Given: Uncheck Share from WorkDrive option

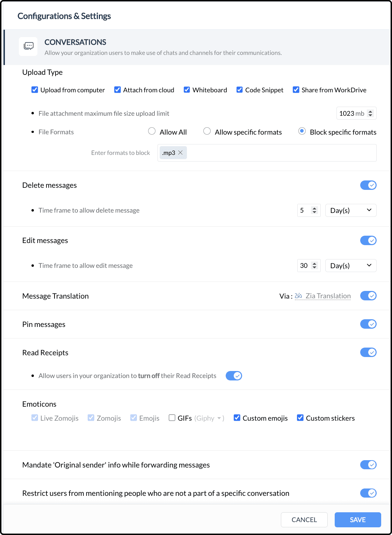Looking at the screenshot, I should [296, 90].
